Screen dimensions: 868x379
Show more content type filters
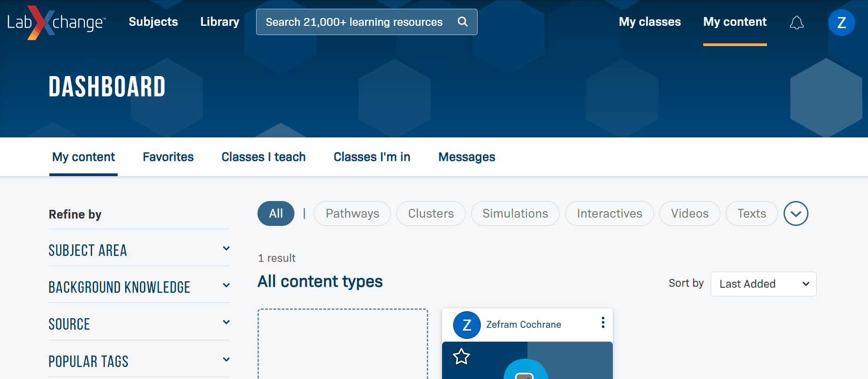[796, 213]
